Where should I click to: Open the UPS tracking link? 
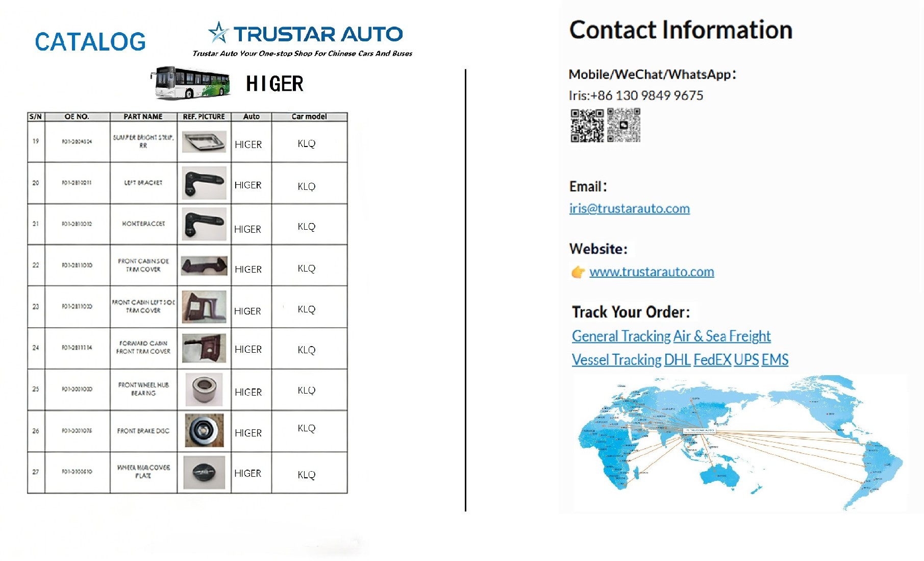point(746,360)
